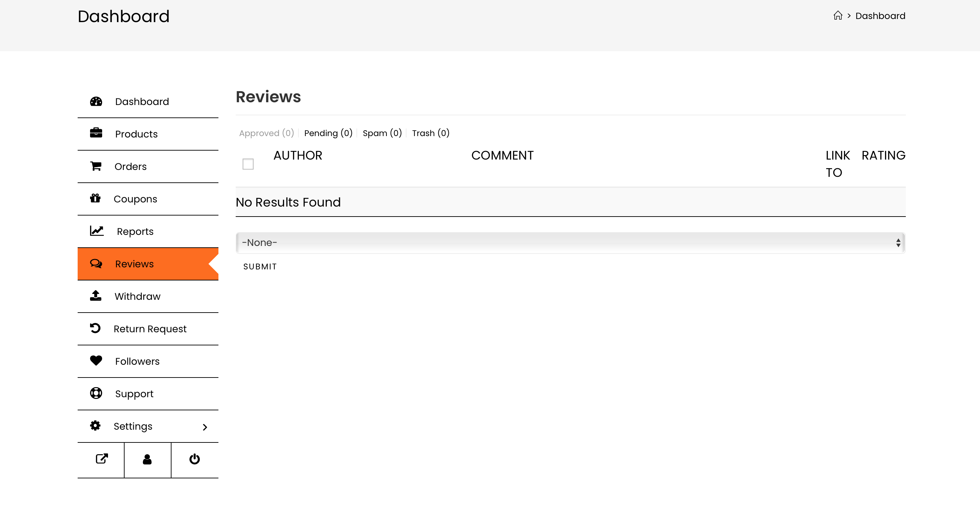Go to Return Request page
980x525 pixels.
[150, 328]
